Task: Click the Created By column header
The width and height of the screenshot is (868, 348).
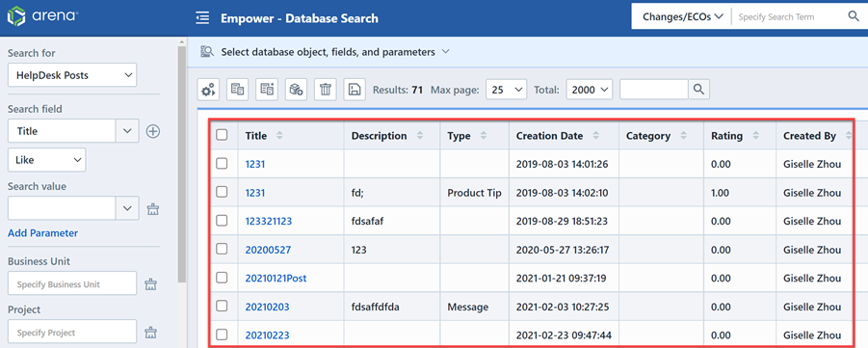Action: (809, 136)
